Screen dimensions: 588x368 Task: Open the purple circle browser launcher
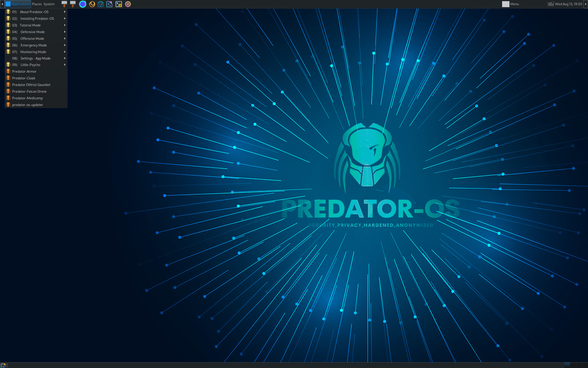point(83,4)
